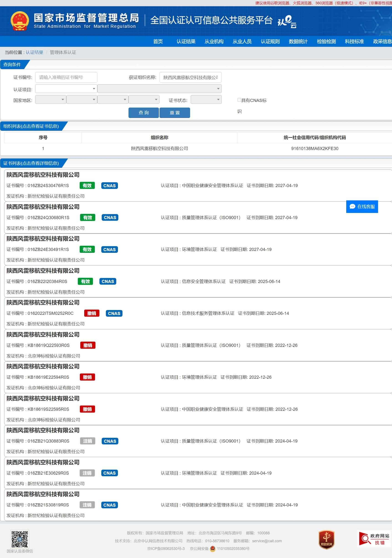Viewport: 392px width, 558px height.
Task: Click 组织名称 column header
Action: coord(159,138)
